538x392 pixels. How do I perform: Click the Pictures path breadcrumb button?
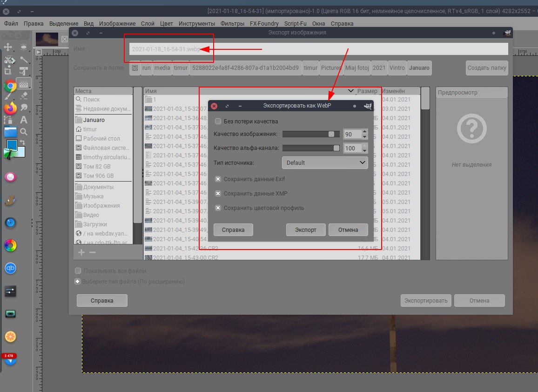pyautogui.click(x=330, y=68)
